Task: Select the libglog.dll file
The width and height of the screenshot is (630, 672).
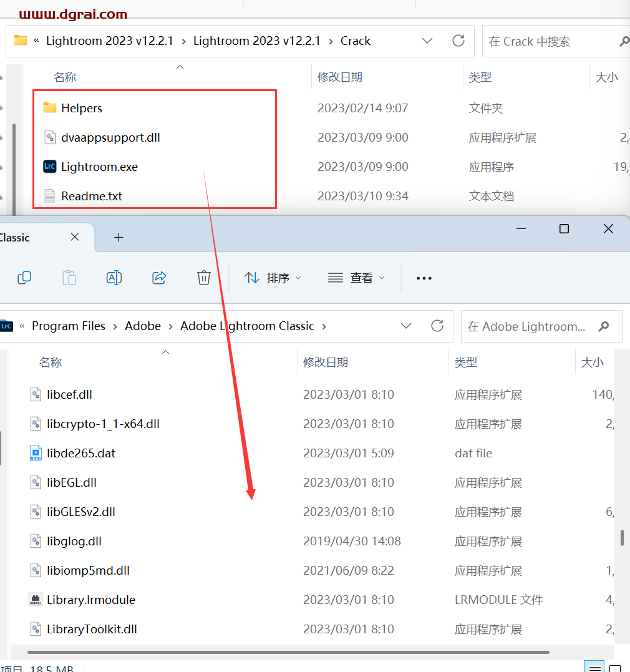Action: coord(74,542)
